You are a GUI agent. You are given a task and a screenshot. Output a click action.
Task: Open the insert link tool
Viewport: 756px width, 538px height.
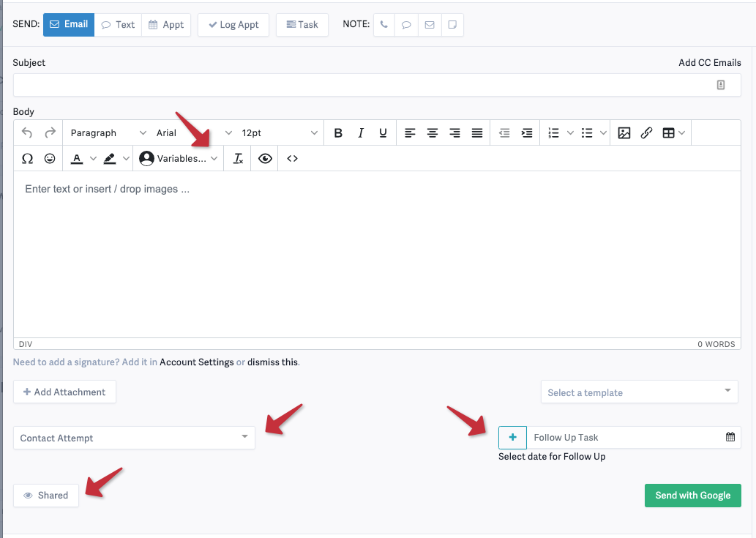pyautogui.click(x=646, y=132)
